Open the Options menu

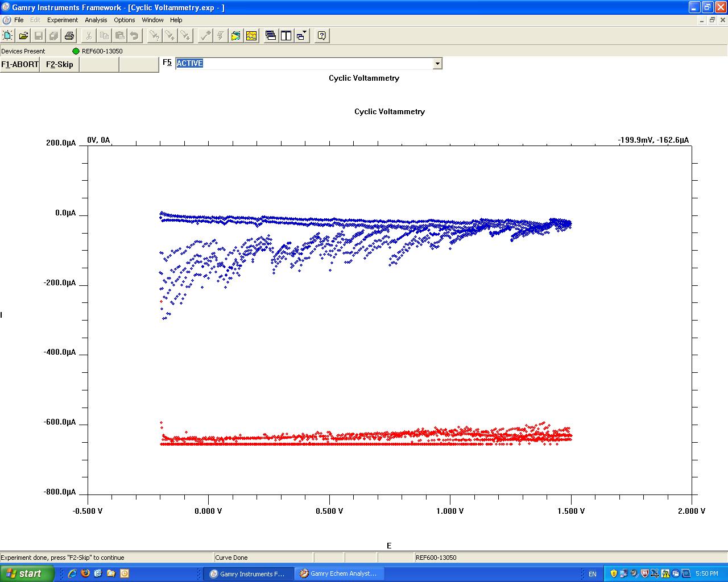125,20
